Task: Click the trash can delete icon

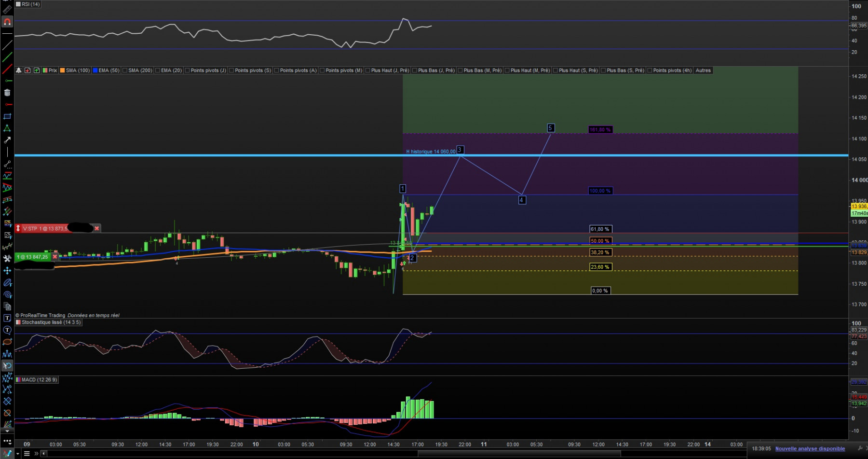Action: (7, 93)
